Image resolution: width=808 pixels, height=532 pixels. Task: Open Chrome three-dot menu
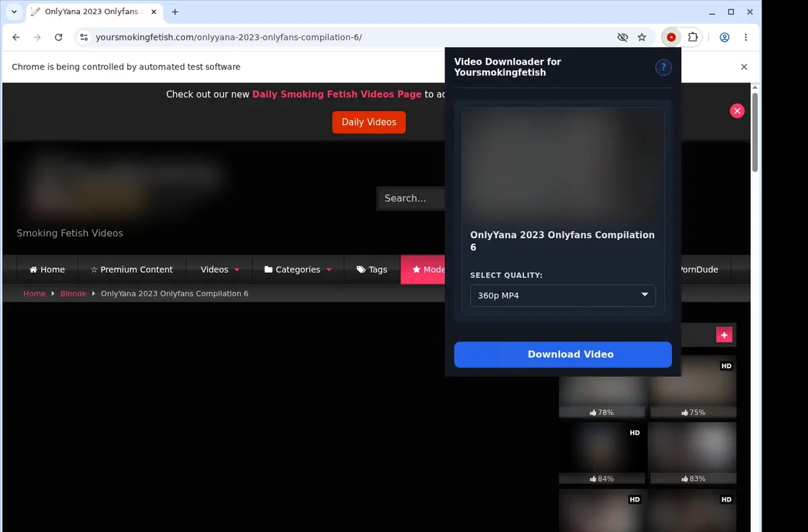745,37
